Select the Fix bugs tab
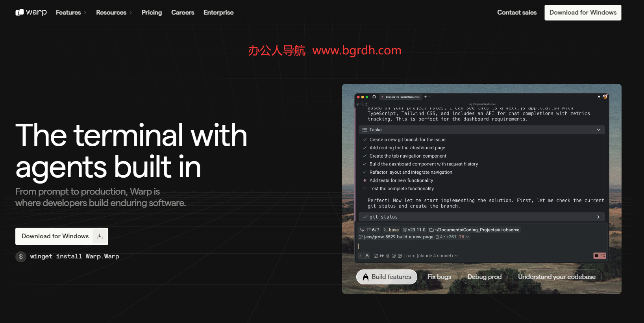Screen dimensions: 644x323 439,277
